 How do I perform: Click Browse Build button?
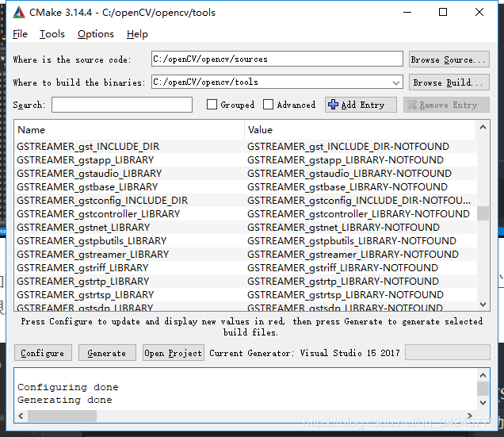pos(449,82)
